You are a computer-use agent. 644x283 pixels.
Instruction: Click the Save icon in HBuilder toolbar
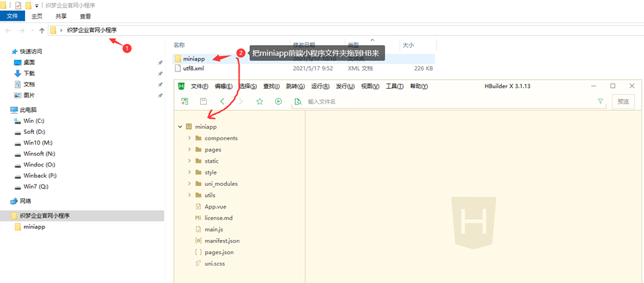[204, 102]
